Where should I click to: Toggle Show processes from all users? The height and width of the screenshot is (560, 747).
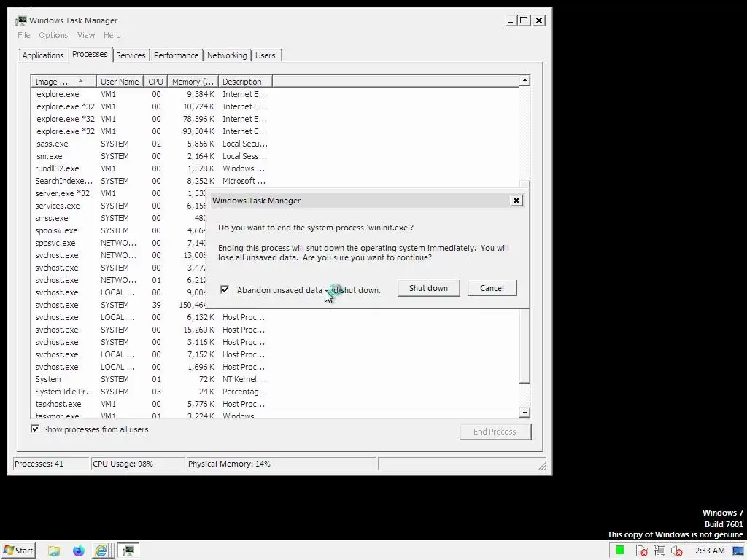35,429
